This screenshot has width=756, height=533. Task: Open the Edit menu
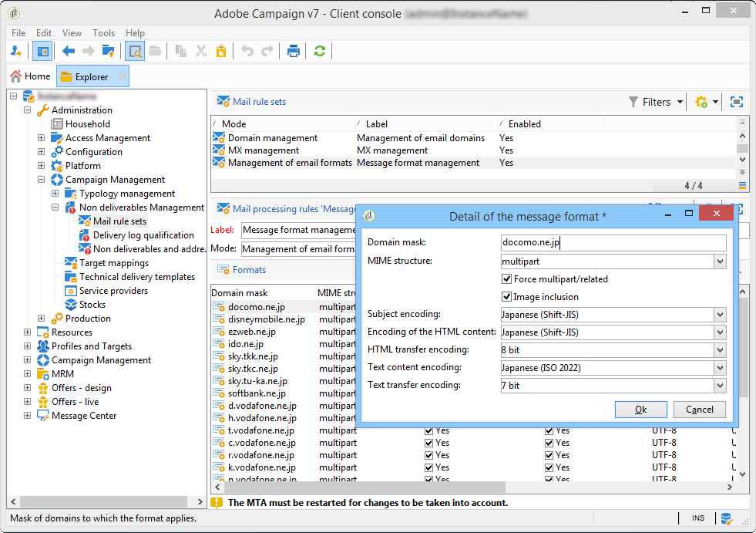tap(44, 33)
